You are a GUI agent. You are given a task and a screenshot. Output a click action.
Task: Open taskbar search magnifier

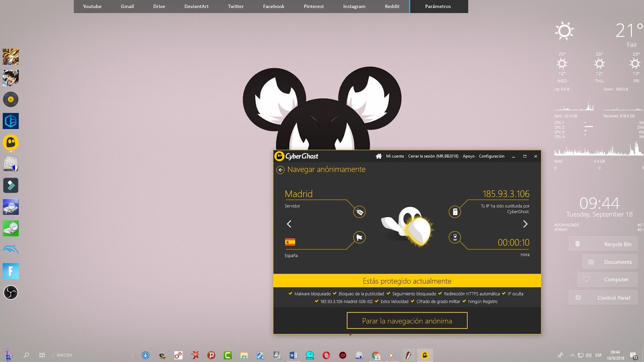pos(26,355)
